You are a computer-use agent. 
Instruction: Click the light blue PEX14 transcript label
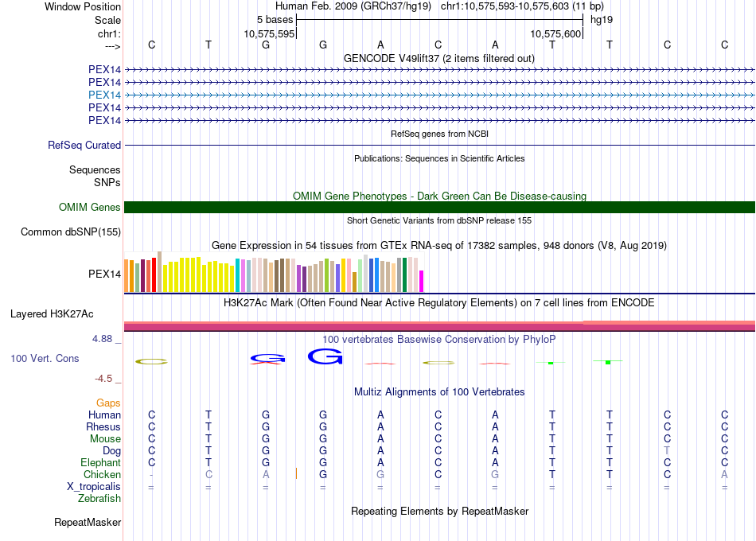[104, 95]
